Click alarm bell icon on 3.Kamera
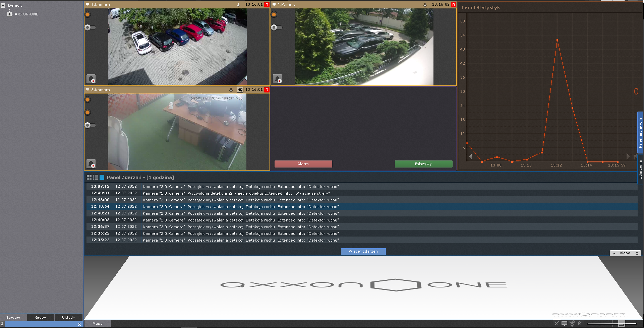Image resolution: width=644 pixels, height=328 pixels. (x=91, y=164)
